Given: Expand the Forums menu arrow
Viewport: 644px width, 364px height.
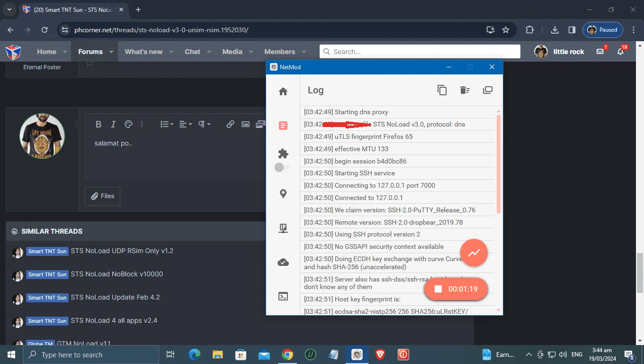Looking at the screenshot, I should [x=111, y=52].
